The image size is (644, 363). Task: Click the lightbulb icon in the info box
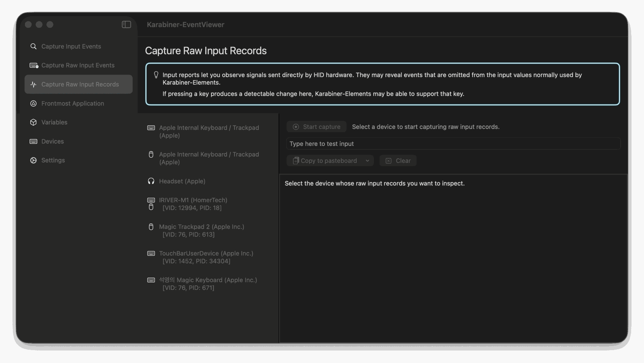coord(156,75)
